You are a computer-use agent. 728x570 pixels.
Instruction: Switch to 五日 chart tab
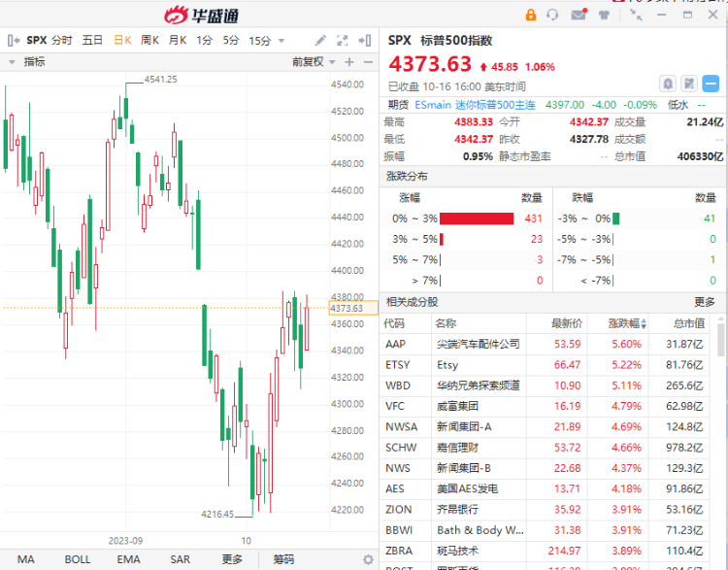92,41
